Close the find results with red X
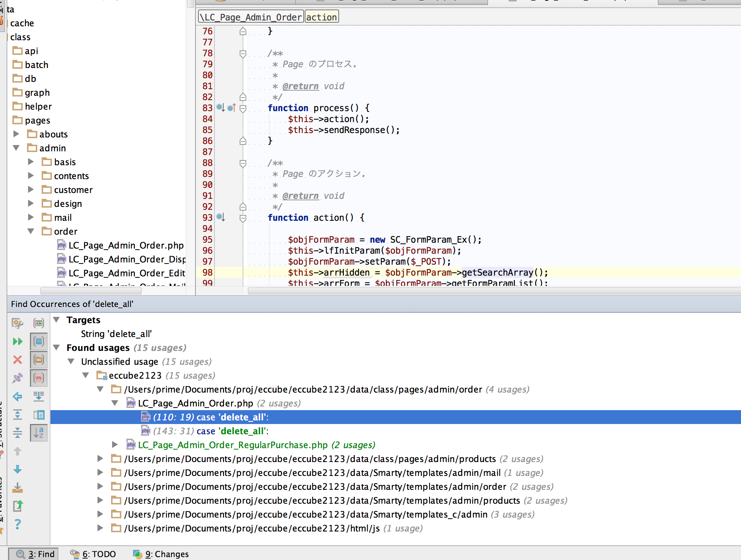 pyautogui.click(x=17, y=360)
